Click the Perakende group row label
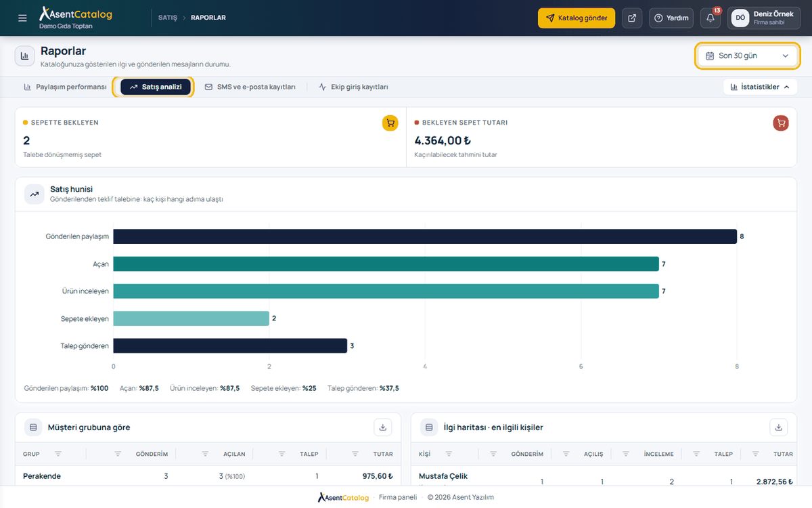812x508 pixels. coord(42,476)
